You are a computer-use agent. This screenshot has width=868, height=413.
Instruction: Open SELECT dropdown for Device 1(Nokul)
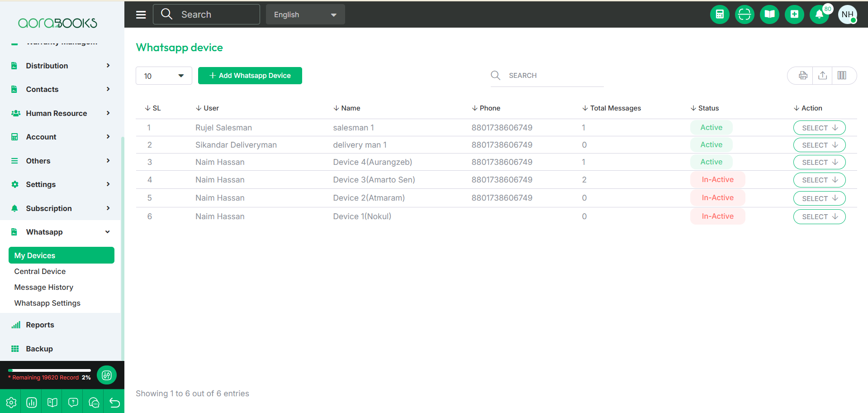[819, 216]
